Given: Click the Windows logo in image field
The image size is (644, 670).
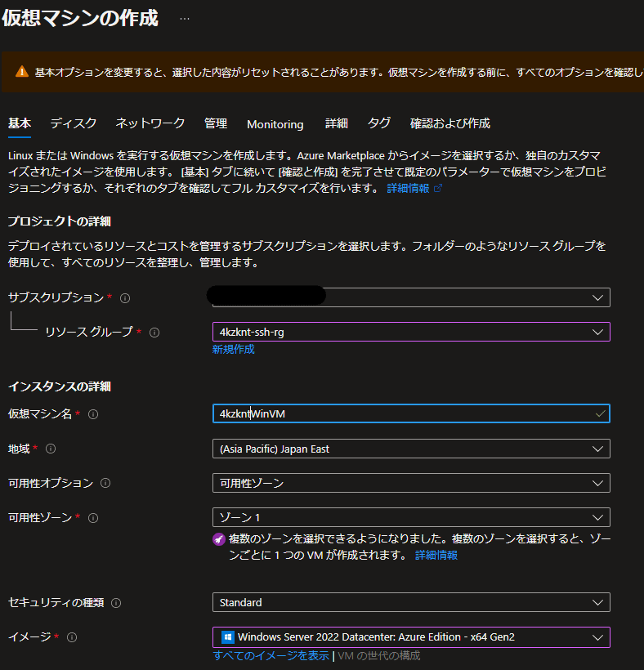Looking at the screenshot, I should tap(228, 637).
